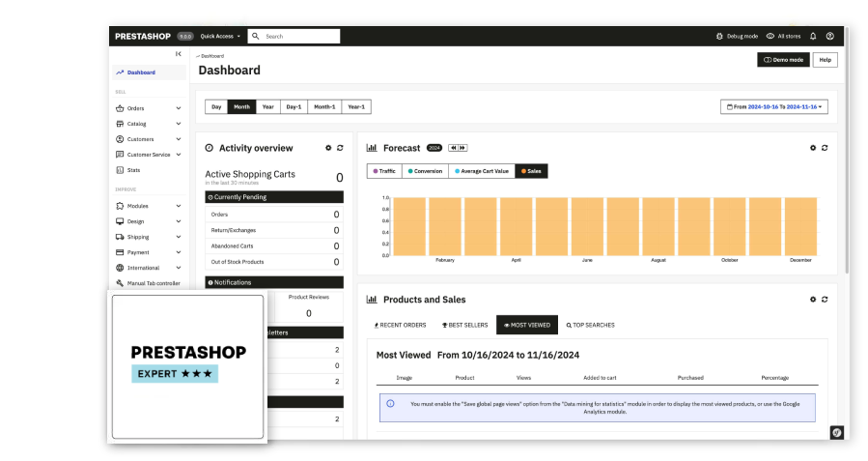
Task: Open user profile icon in header
Action: tap(829, 36)
